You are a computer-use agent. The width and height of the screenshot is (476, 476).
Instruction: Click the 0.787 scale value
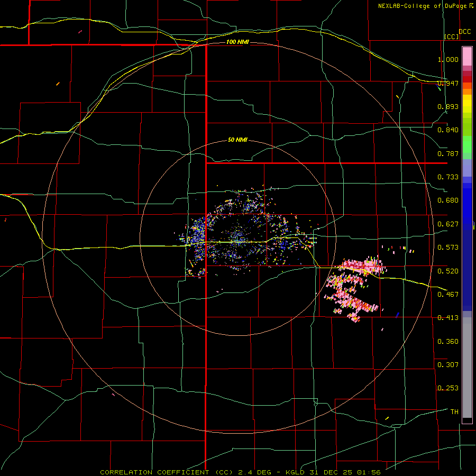(x=448, y=153)
